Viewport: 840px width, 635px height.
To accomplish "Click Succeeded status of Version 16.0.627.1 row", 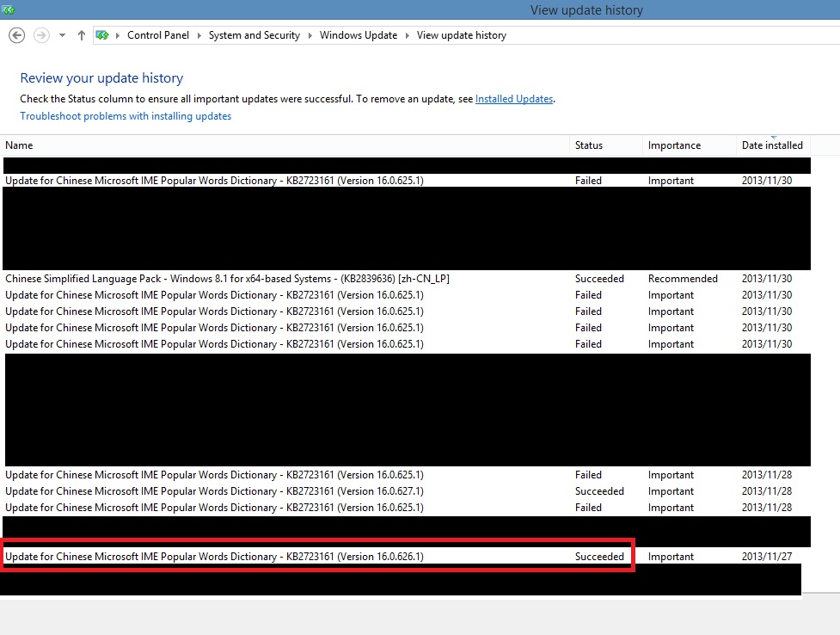I will [599, 491].
